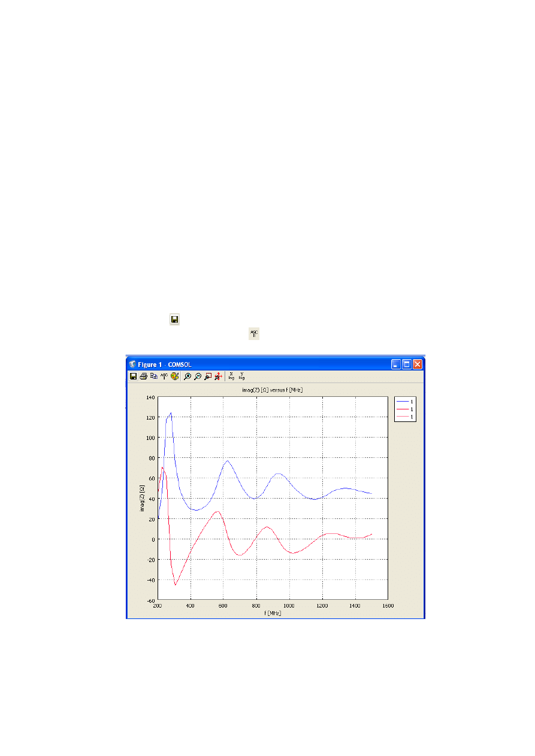This screenshot has width=535, height=756.
Task: Click the bottom legend entry, light red line
Action: [x=405, y=416]
